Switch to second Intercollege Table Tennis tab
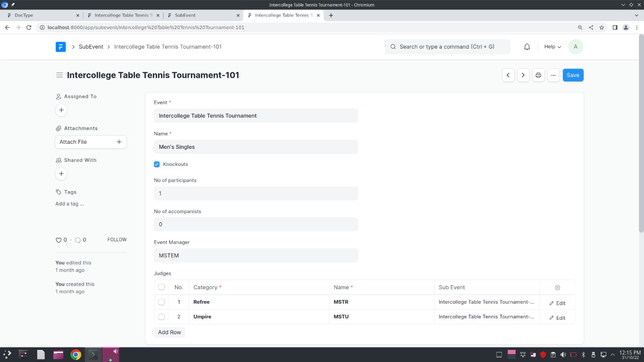 [283, 15]
